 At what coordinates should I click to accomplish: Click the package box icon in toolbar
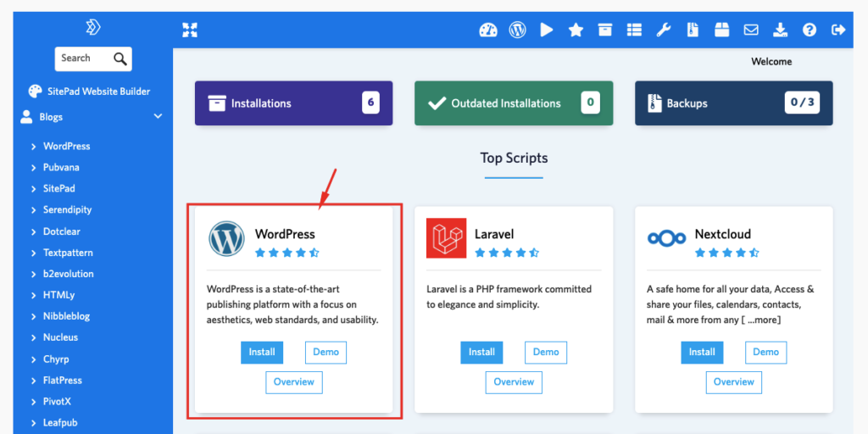(x=722, y=30)
